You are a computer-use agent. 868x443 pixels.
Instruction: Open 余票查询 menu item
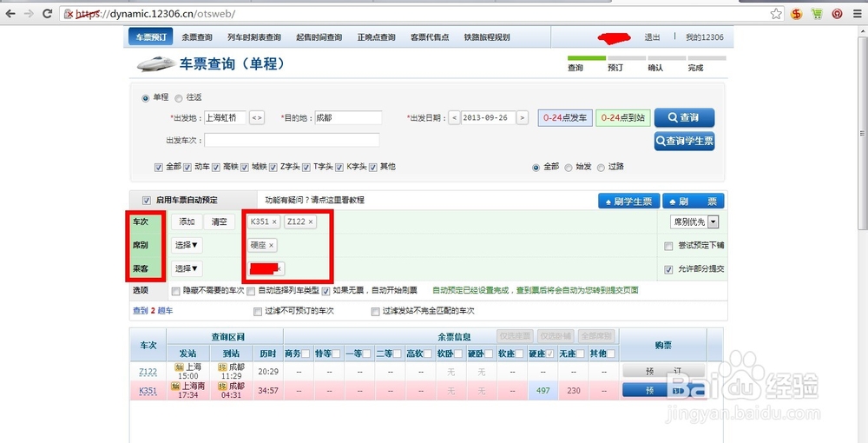[x=197, y=37]
